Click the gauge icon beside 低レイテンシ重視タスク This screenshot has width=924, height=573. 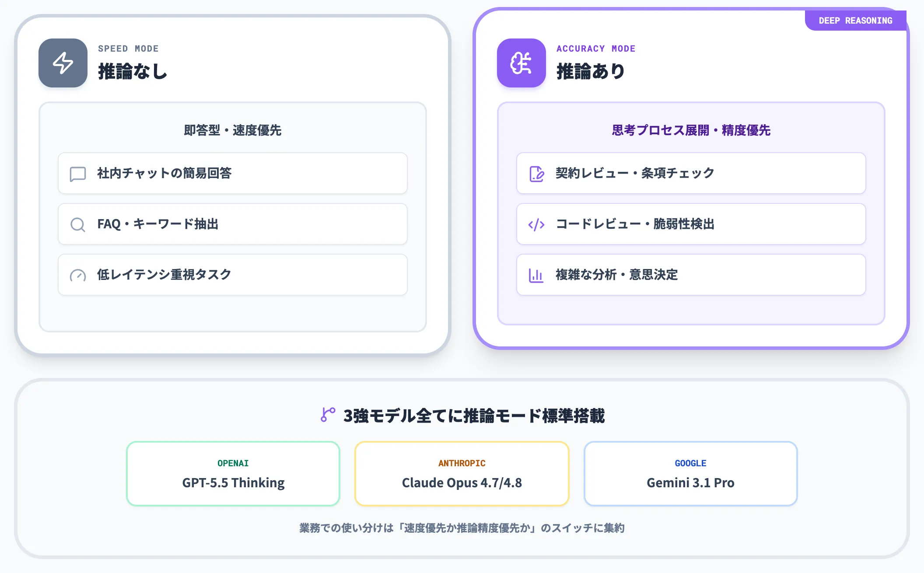[78, 275]
